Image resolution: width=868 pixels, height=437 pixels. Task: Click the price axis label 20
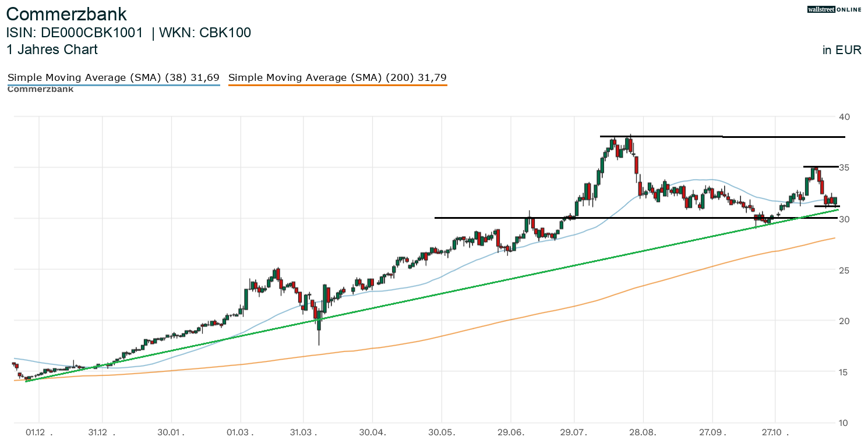[845, 321]
